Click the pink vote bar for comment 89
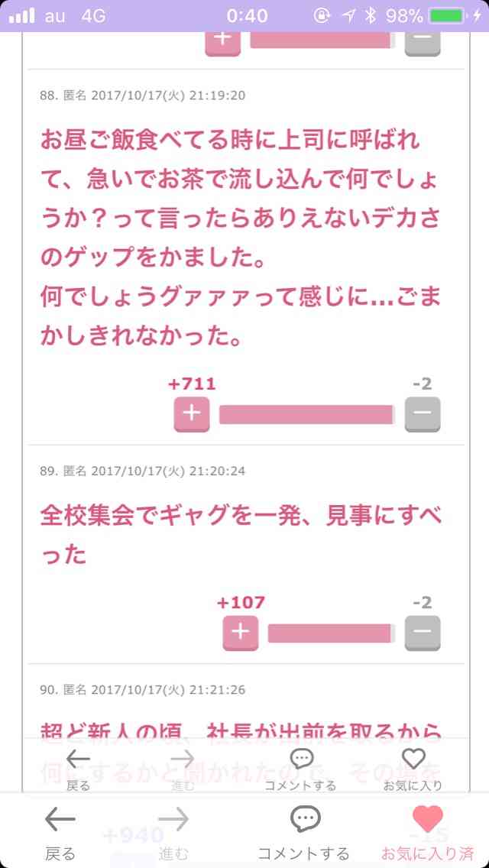489x868 pixels. tap(331, 633)
